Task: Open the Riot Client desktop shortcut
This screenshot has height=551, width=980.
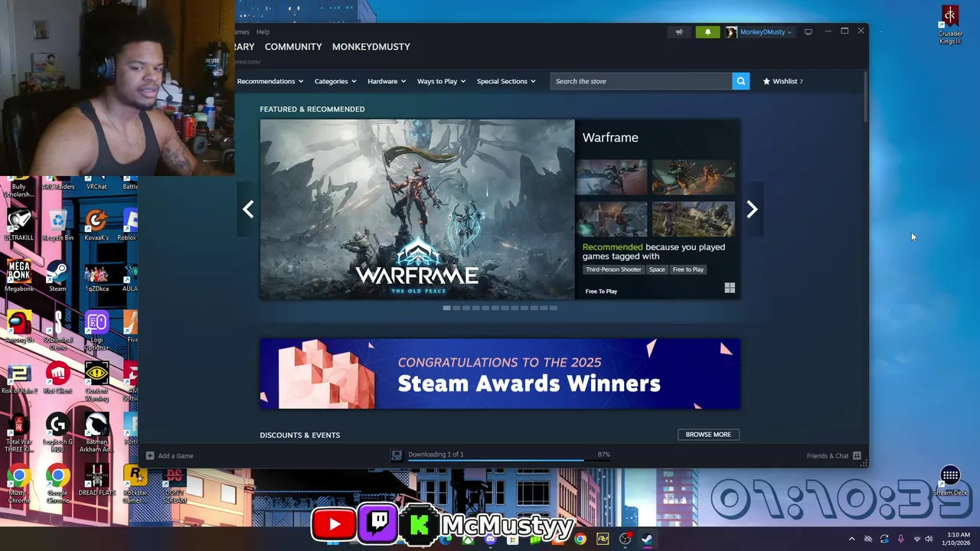Action: click(58, 378)
